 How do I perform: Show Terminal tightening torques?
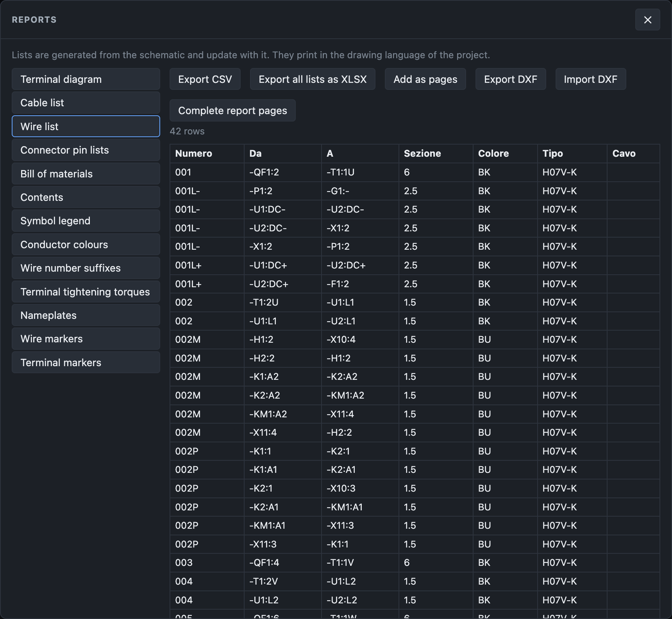[x=86, y=292]
